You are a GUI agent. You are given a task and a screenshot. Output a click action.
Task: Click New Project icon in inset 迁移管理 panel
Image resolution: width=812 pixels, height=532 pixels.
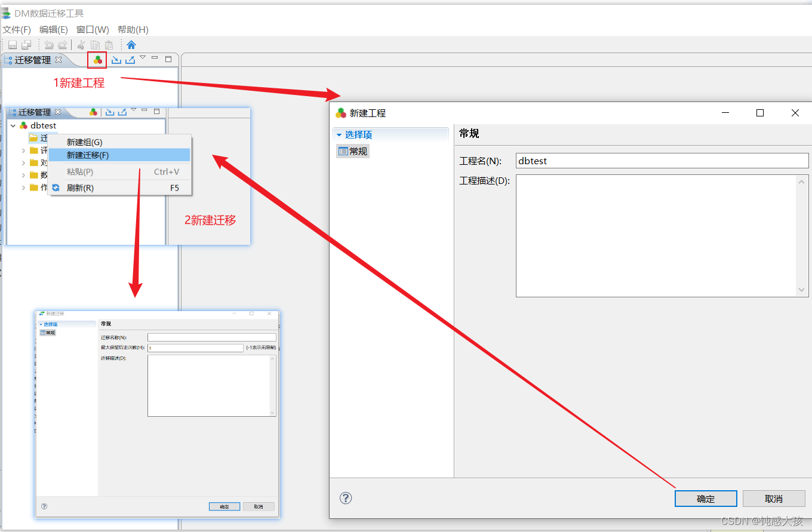tap(93, 112)
